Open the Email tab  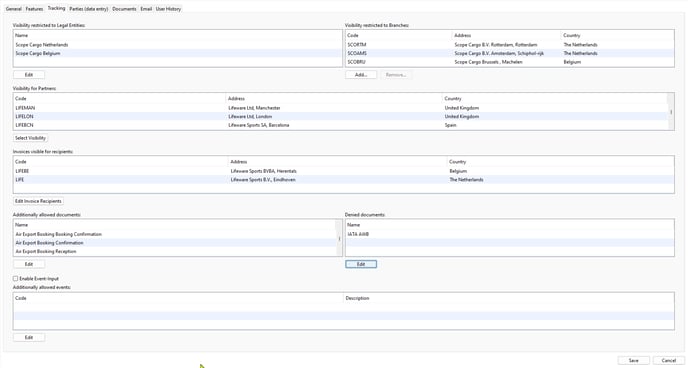(146, 9)
